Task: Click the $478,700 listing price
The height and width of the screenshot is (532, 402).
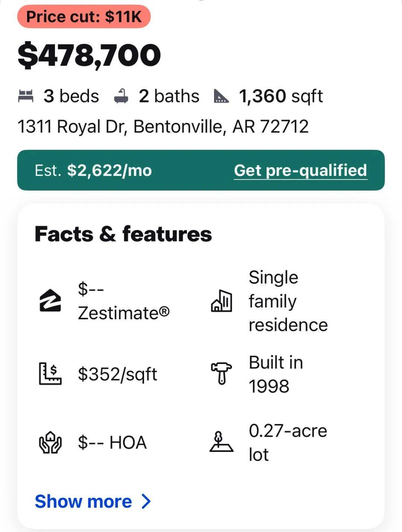Action: (x=89, y=56)
